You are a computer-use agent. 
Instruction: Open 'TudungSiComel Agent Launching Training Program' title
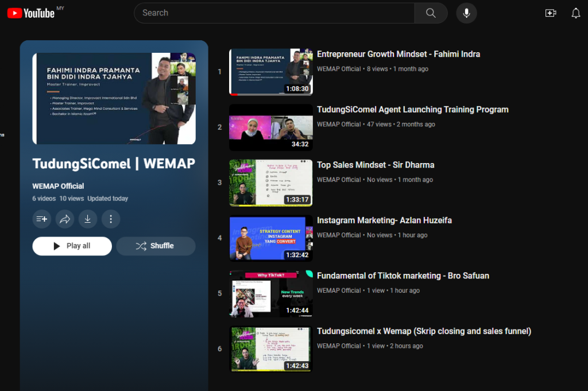pos(412,110)
